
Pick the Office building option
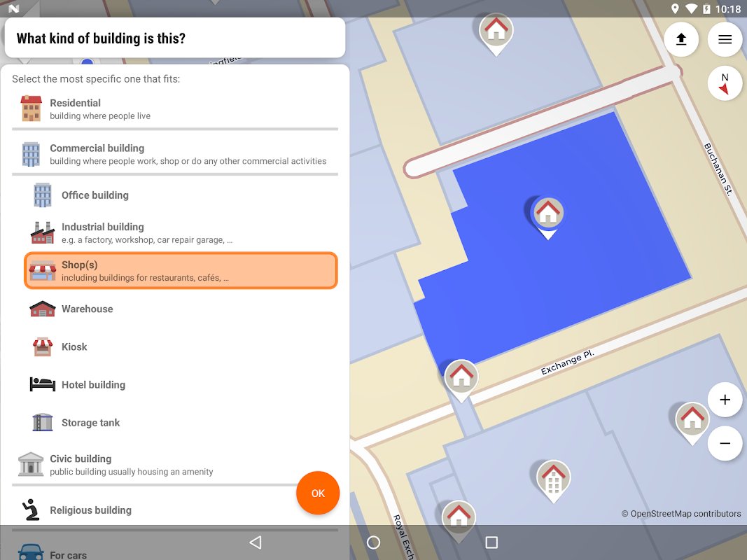181,195
